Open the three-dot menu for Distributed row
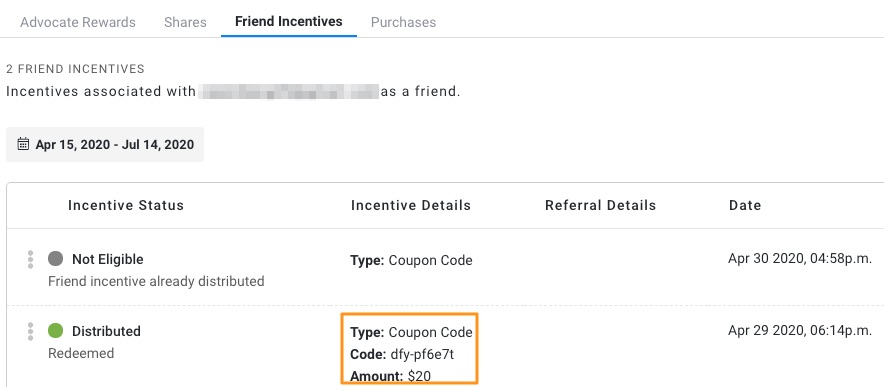The width and height of the screenshot is (884, 387). 30,331
